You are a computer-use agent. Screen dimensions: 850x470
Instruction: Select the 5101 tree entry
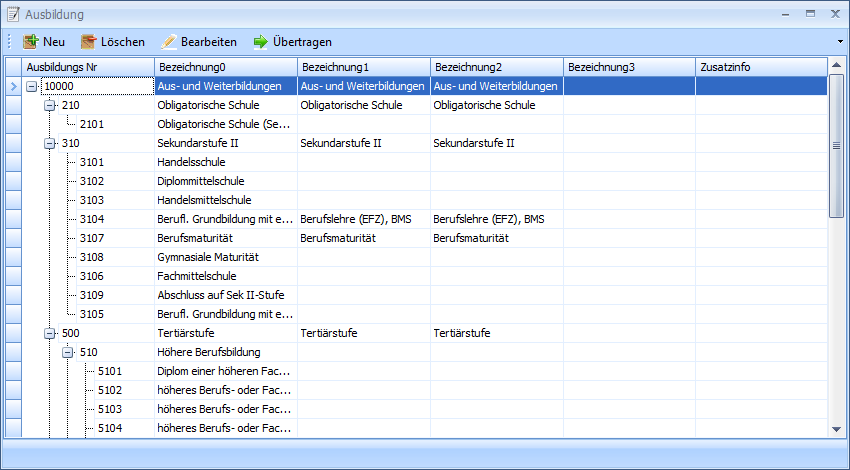click(110, 371)
